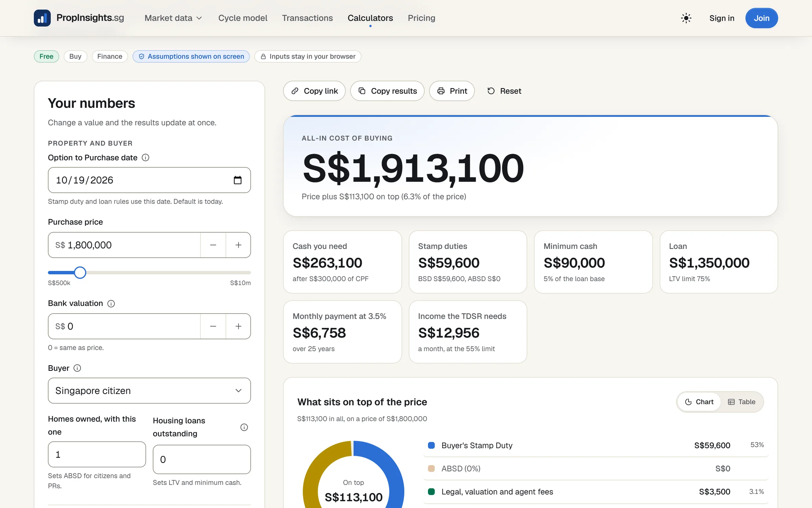Decrease bank valuation with minus stepper
The image size is (812, 508).
213,326
